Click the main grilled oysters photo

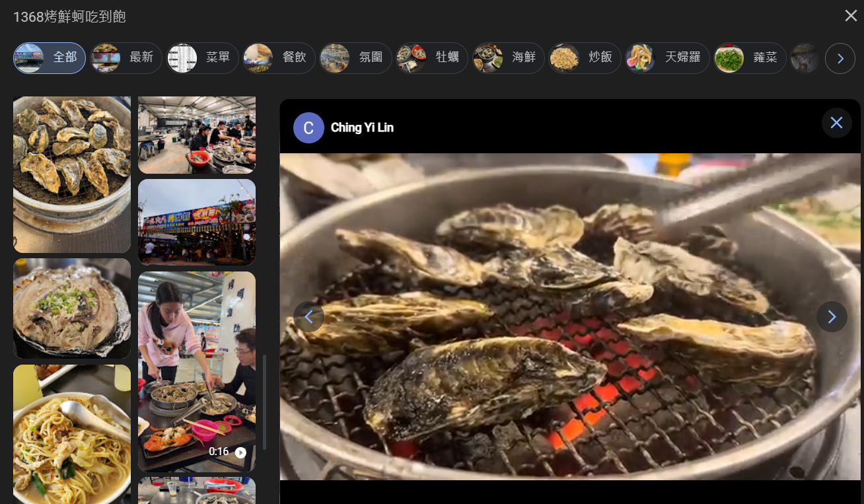click(570, 316)
